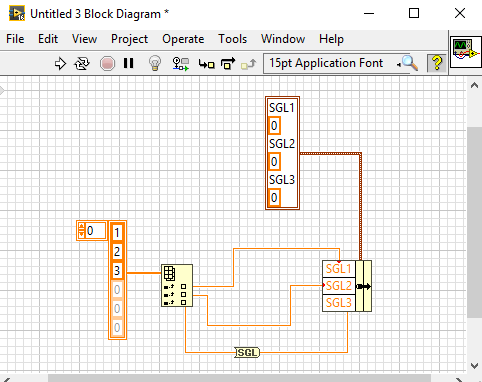Click the Run Continuously button
Screen dimensions: 482x382
click(x=82, y=63)
